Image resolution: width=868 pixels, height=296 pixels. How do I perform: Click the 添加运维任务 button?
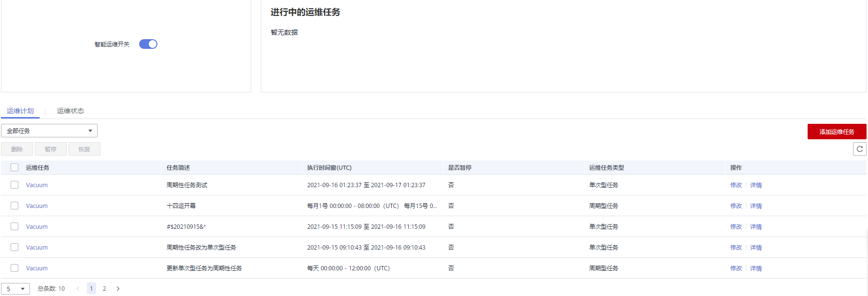(837, 132)
